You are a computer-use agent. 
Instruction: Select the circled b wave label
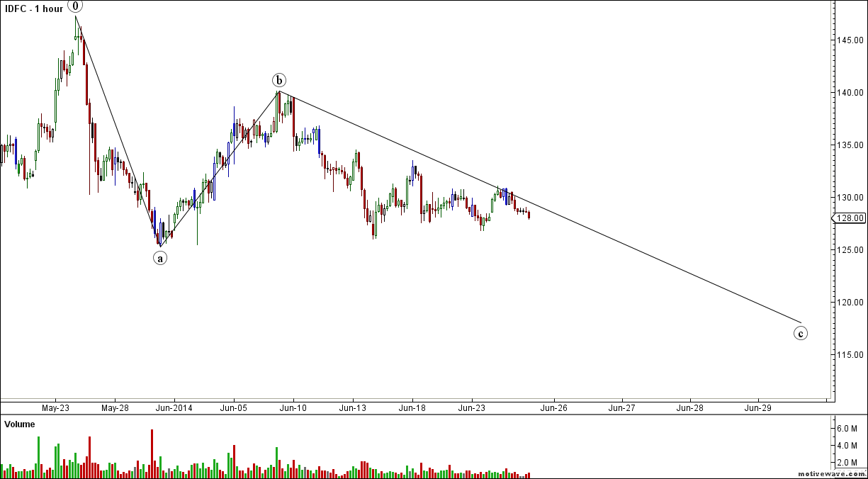[x=281, y=79]
